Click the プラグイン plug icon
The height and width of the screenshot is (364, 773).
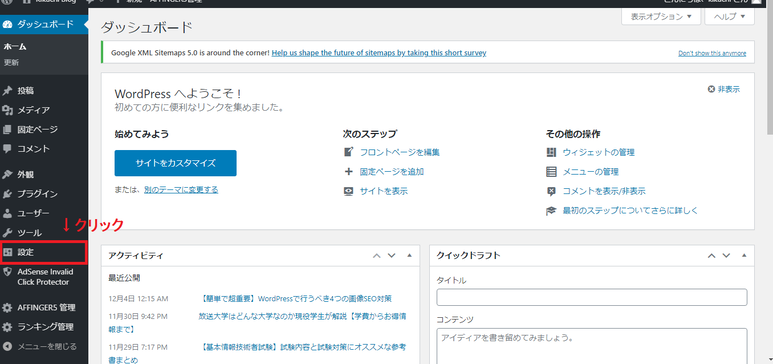pyautogui.click(x=7, y=194)
